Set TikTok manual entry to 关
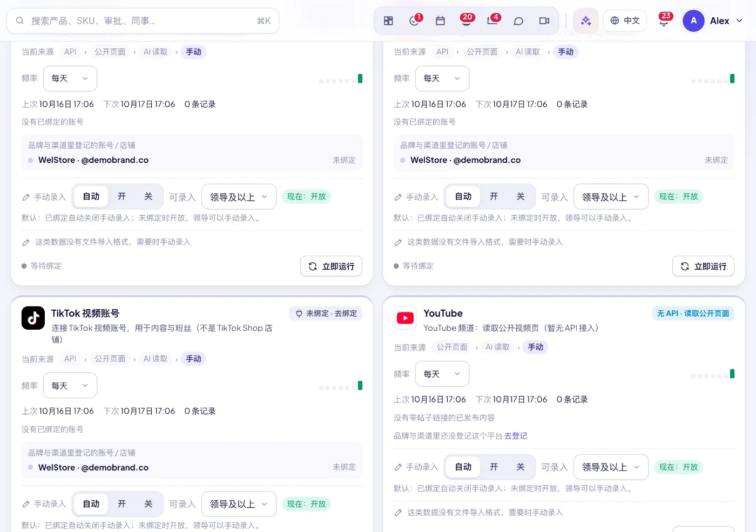The image size is (756, 532). pos(148,504)
